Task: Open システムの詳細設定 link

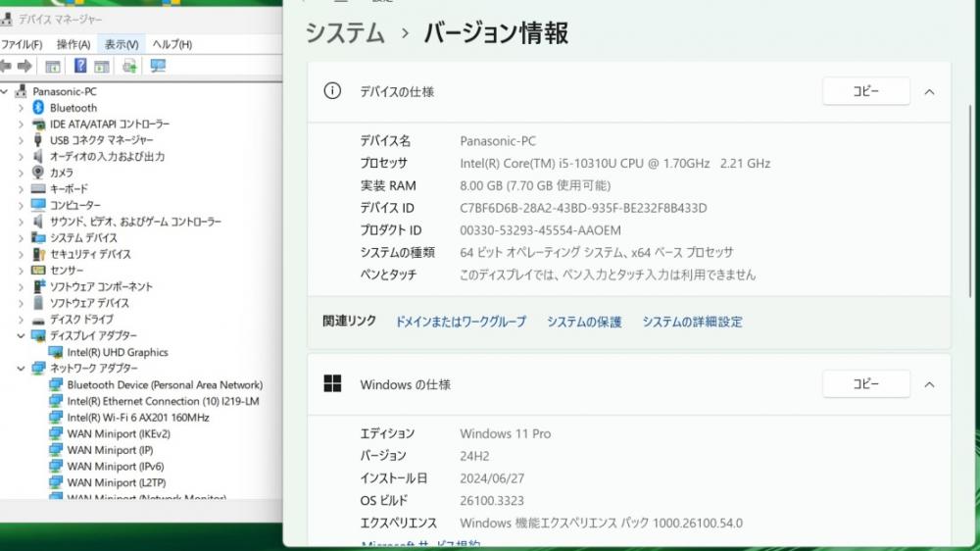Action: (x=693, y=322)
